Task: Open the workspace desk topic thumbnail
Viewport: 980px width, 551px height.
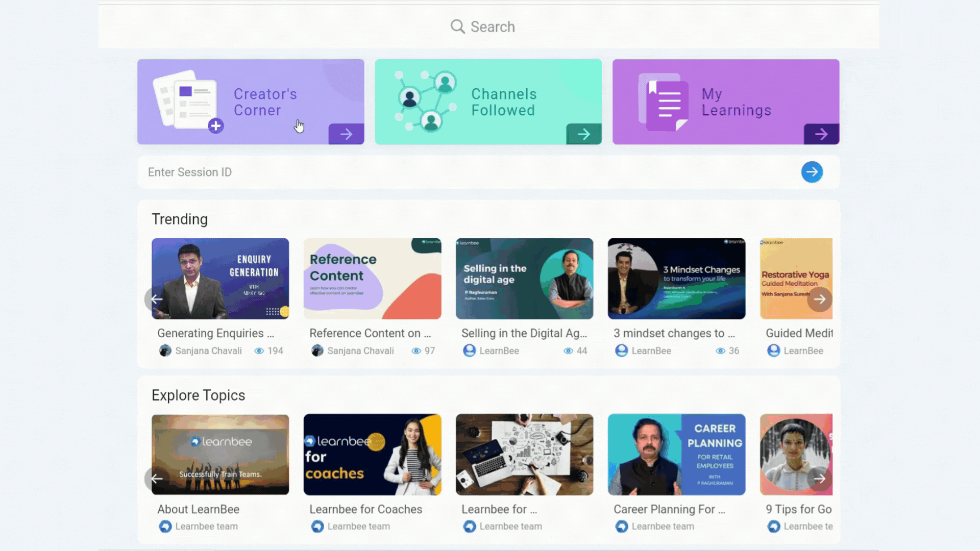Action: [524, 455]
